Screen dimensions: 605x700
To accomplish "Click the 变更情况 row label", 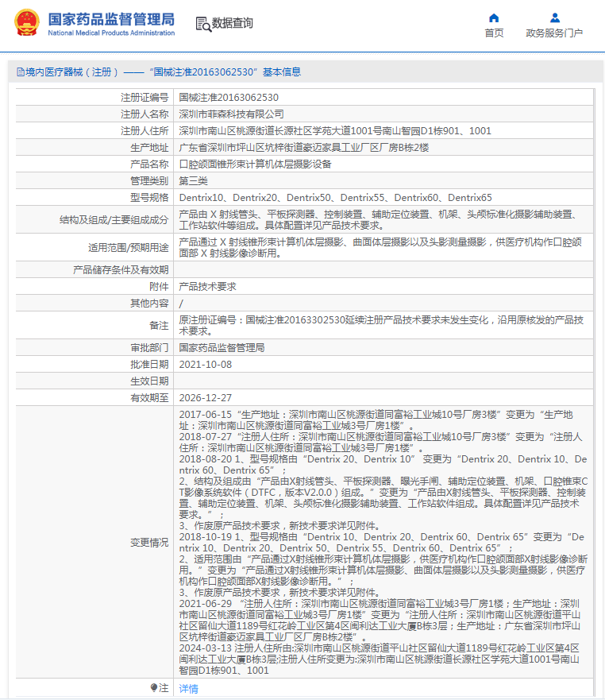I will pos(149,543).
